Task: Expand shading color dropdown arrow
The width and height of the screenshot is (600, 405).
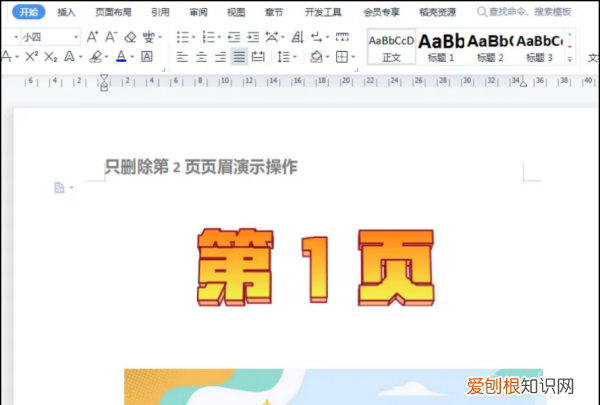Action: [x=327, y=57]
